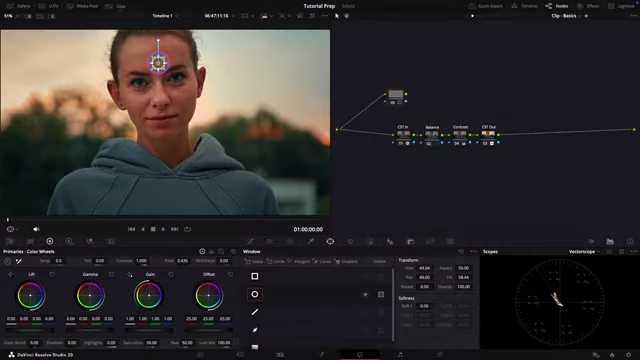Click the hand pan tool above the viewer
Screen dimensions: 640x360
(x=347, y=16)
